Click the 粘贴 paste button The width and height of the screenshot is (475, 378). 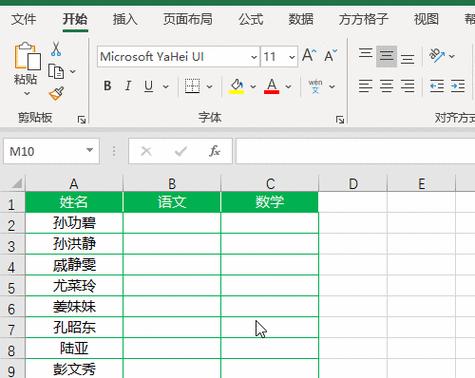[26, 68]
